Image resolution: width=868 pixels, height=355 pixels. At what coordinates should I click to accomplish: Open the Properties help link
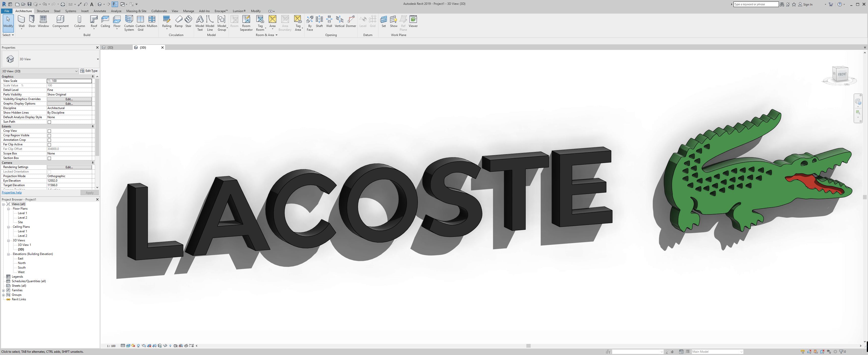coord(11,192)
